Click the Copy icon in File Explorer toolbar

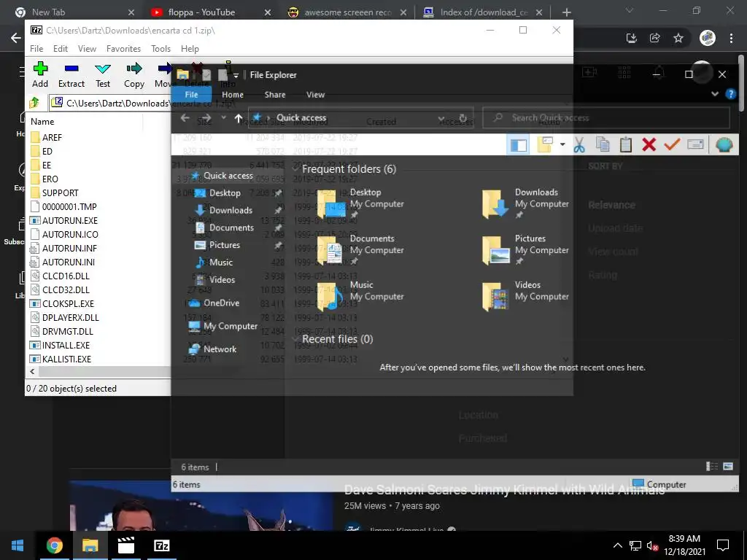(603, 145)
